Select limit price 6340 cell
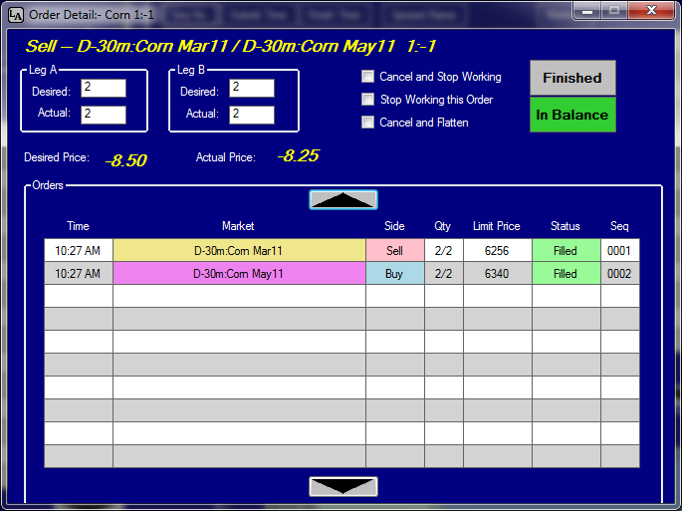The height and width of the screenshot is (511, 682). pyautogui.click(x=496, y=274)
